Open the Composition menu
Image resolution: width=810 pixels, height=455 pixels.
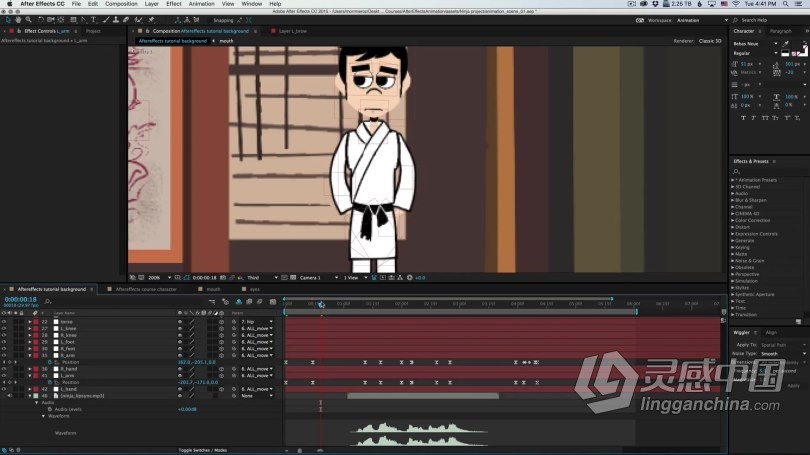(x=121, y=4)
